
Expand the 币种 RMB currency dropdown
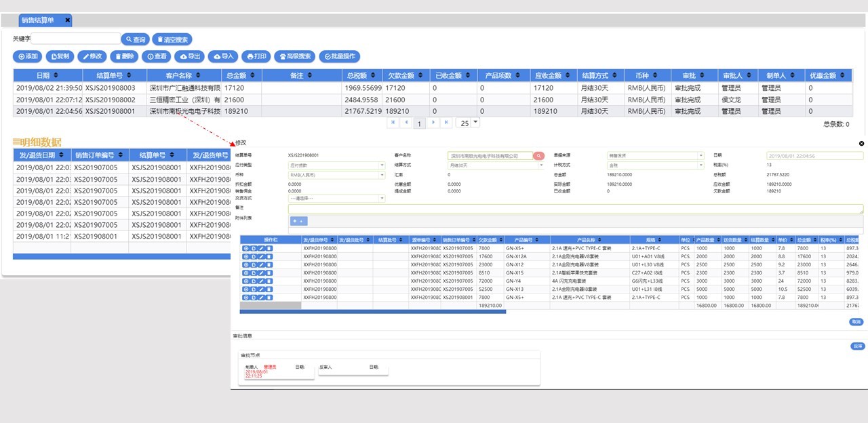[382, 174]
